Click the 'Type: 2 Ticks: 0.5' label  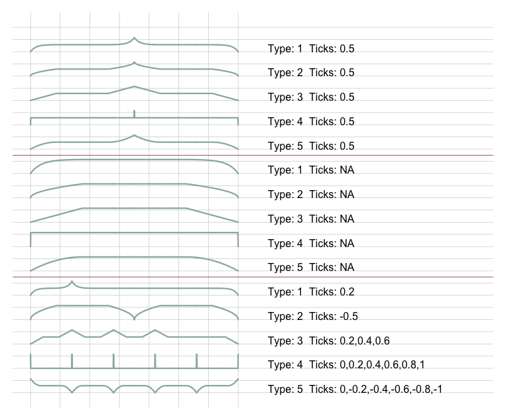pyautogui.click(x=311, y=72)
